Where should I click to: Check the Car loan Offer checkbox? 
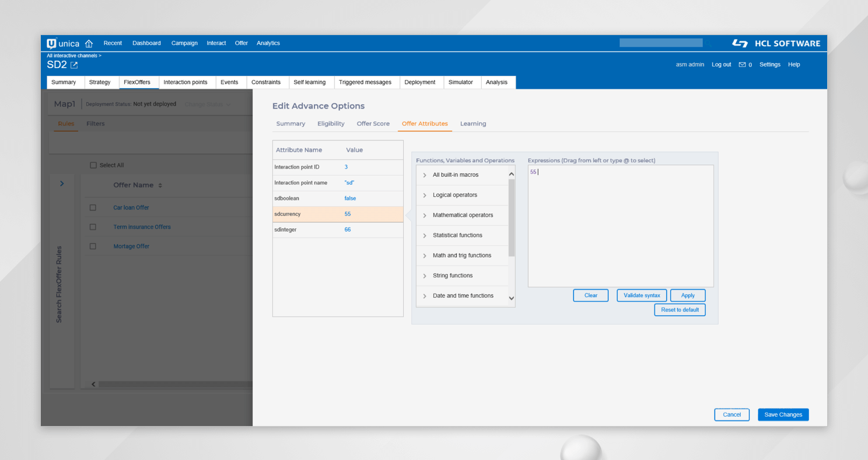(x=93, y=208)
